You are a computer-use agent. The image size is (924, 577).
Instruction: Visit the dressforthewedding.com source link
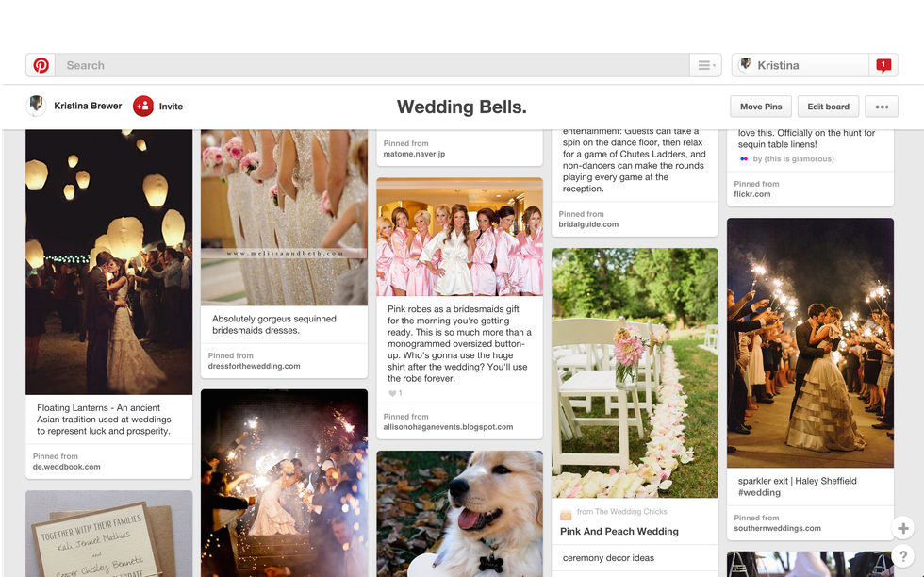(x=255, y=366)
